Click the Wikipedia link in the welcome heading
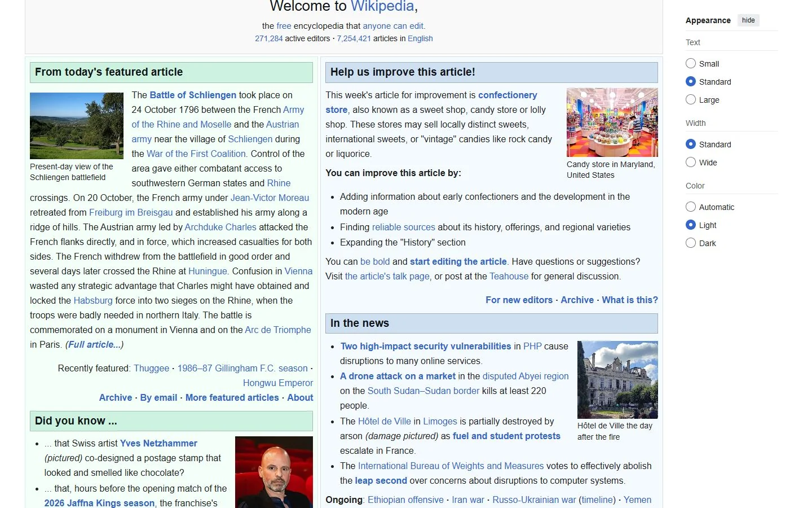This screenshot has height=508, width=812. click(382, 6)
